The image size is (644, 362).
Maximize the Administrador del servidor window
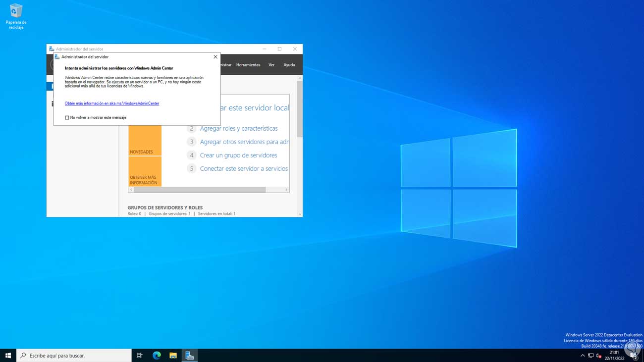tap(279, 49)
